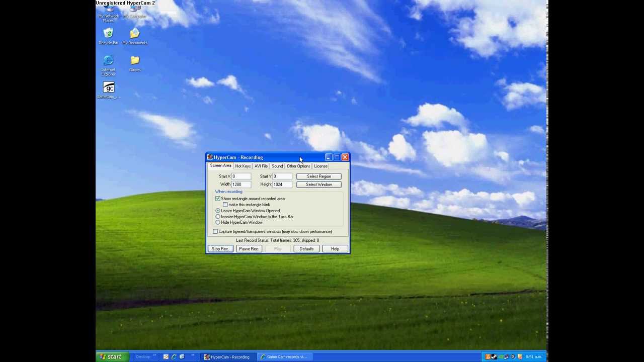Switch to the AVI File tab
Viewport: 644px width, 362px height.
(261, 166)
